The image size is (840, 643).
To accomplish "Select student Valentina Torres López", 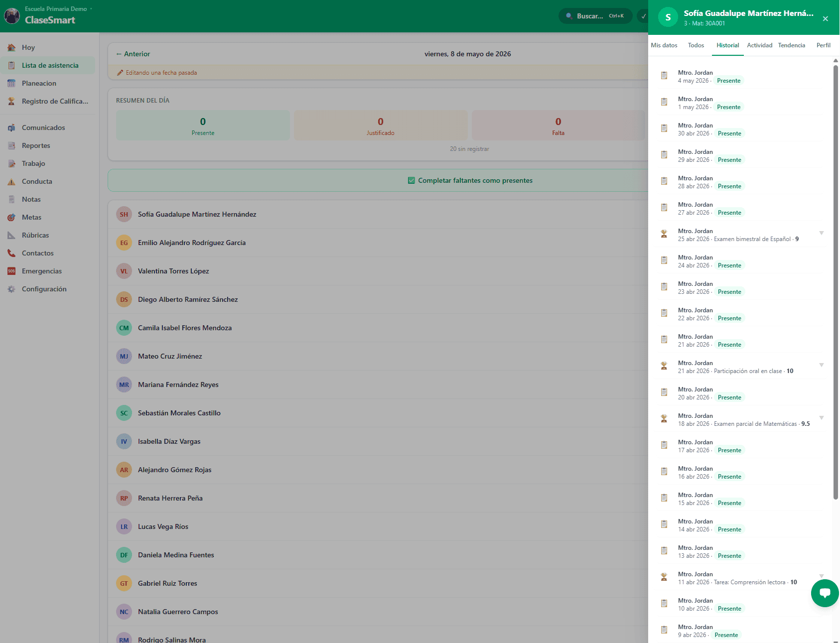I will tap(378, 271).
